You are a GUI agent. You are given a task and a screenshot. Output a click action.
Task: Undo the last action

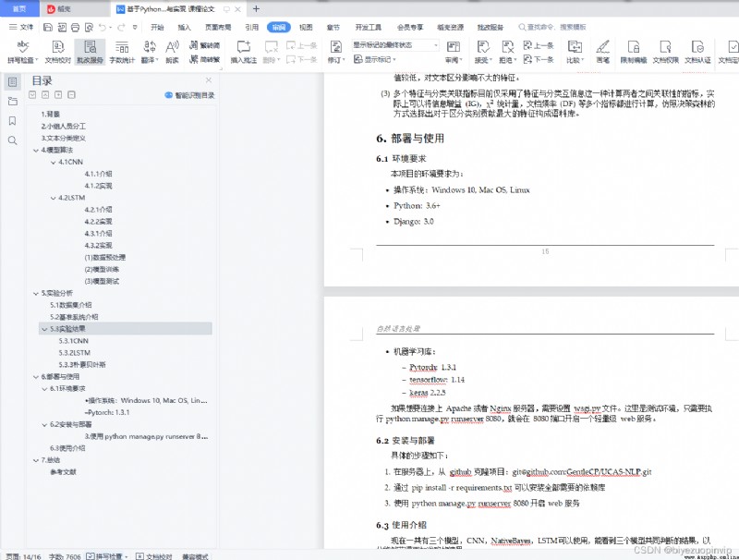pyautogui.click(x=103, y=28)
